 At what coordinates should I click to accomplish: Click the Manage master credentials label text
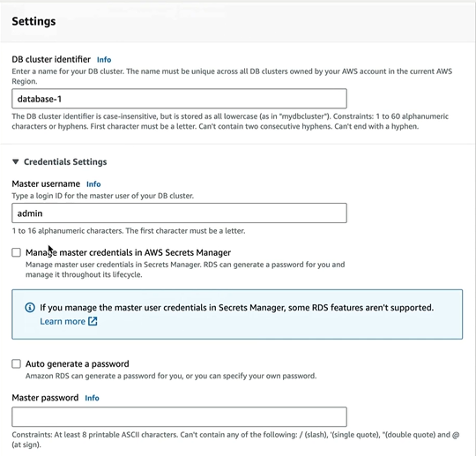[128, 252]
